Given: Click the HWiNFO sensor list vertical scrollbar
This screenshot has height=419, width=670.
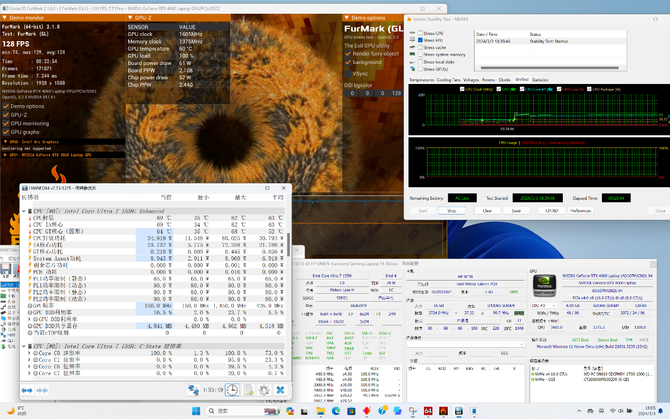Looking at the screenshot, I should click(289, 243).
